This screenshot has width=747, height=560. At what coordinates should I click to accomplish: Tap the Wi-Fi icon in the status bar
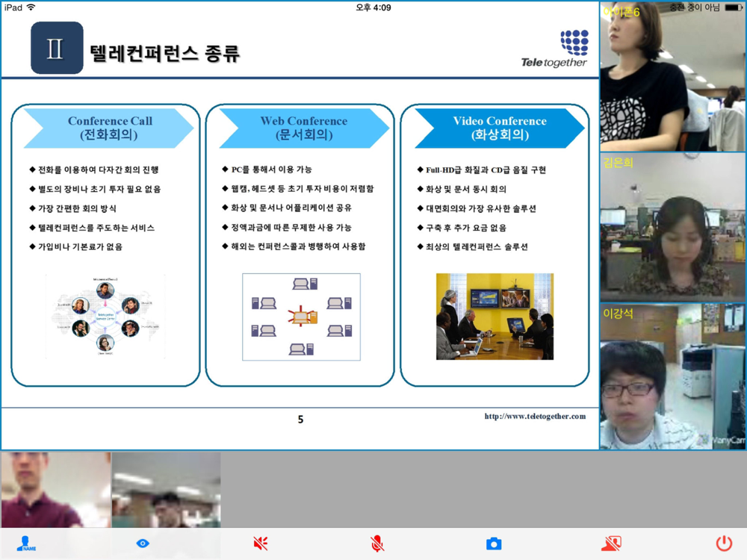[31, 7]
